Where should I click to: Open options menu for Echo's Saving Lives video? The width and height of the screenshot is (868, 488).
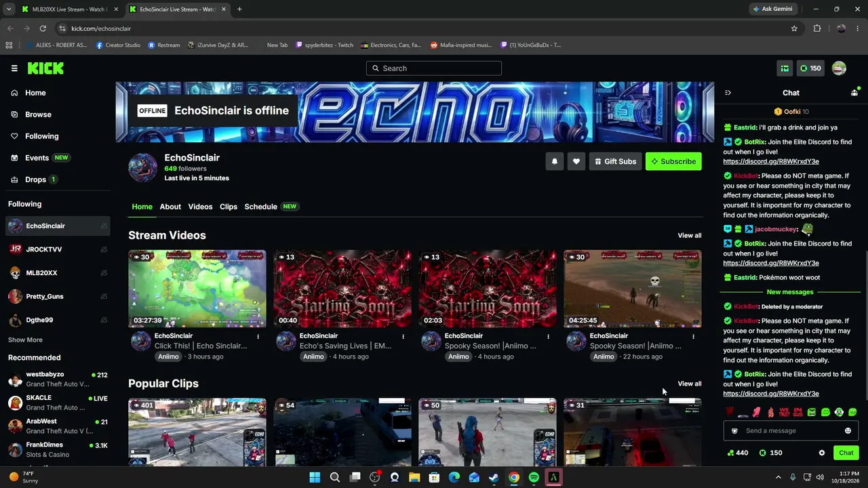coord(403,336)
